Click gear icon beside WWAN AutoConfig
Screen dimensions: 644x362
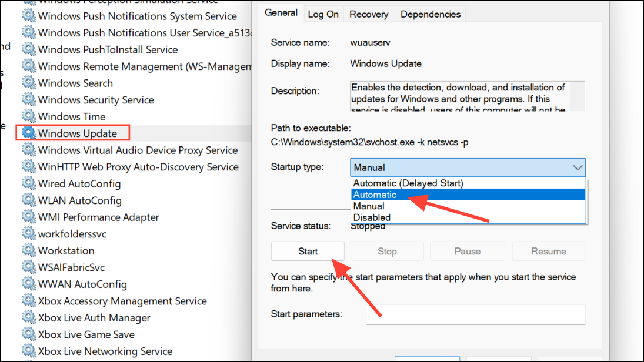pyautogui.click(x=29, y=284)
